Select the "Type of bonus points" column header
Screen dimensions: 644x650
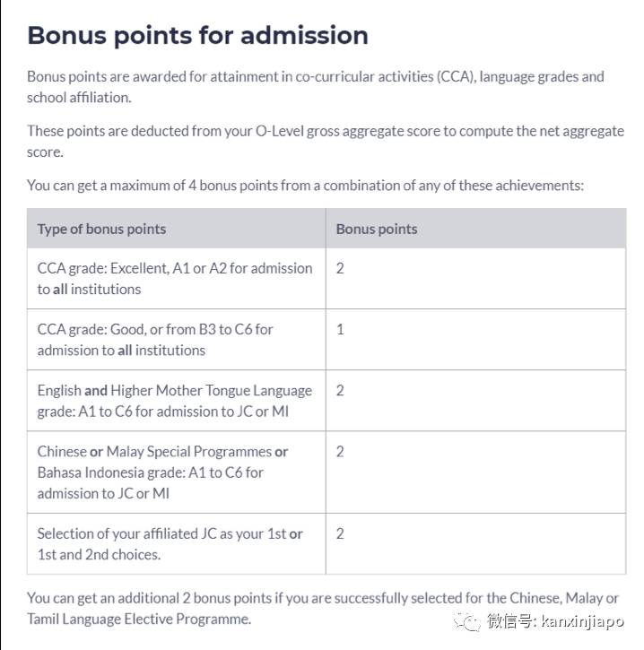coord(101,229)
